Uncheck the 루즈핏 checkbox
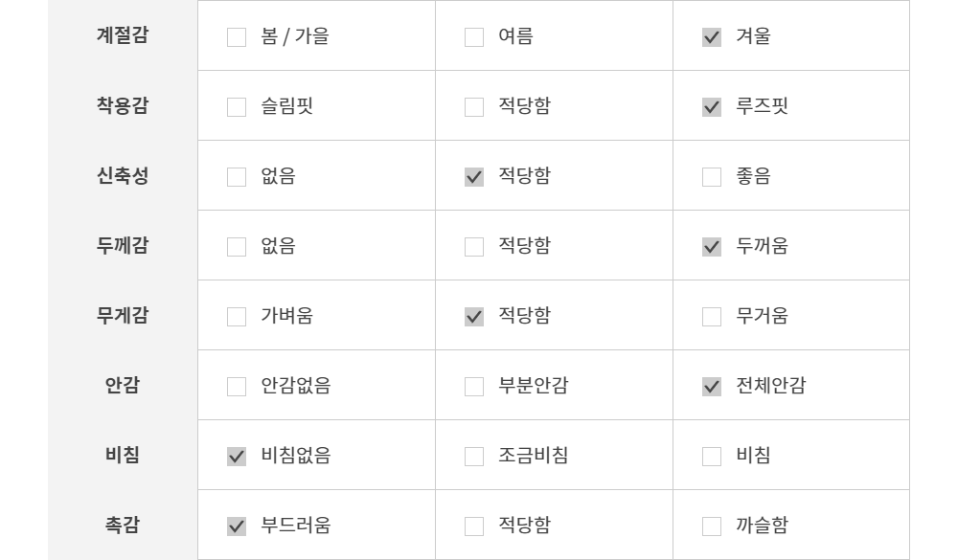The width and height of the screenshot is (958, 560). pos(712,107)
